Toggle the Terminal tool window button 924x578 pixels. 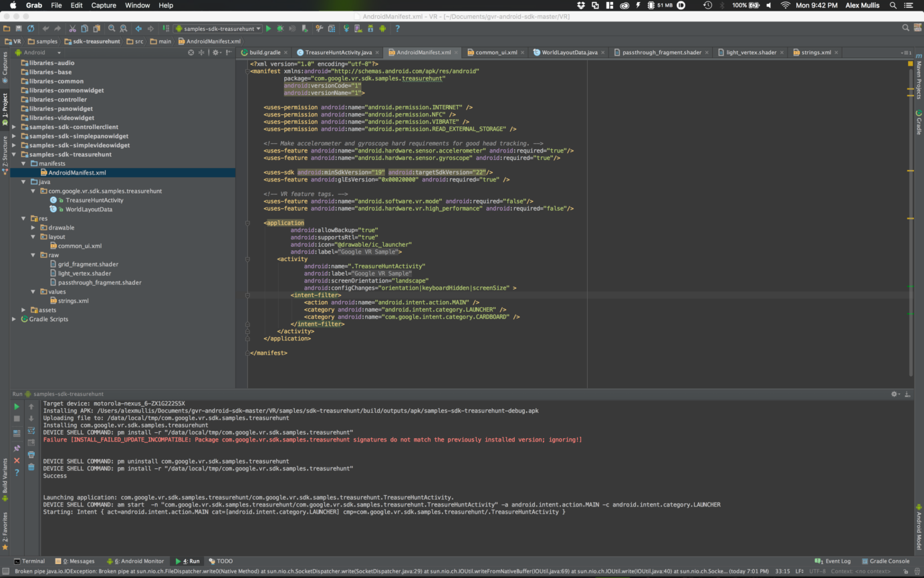29,561
